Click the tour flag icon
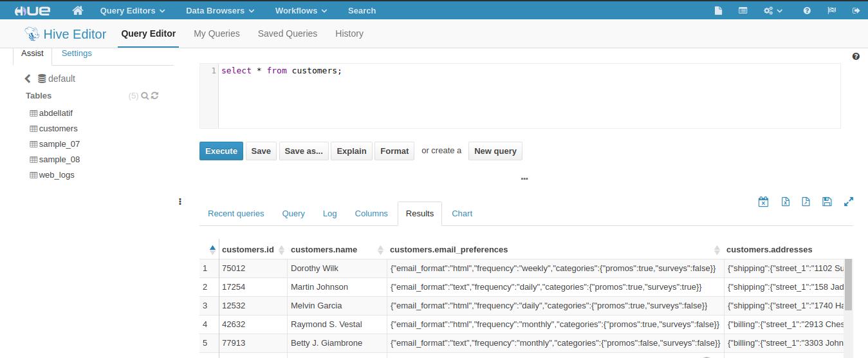The image size is (868, 358). point(831,10)
